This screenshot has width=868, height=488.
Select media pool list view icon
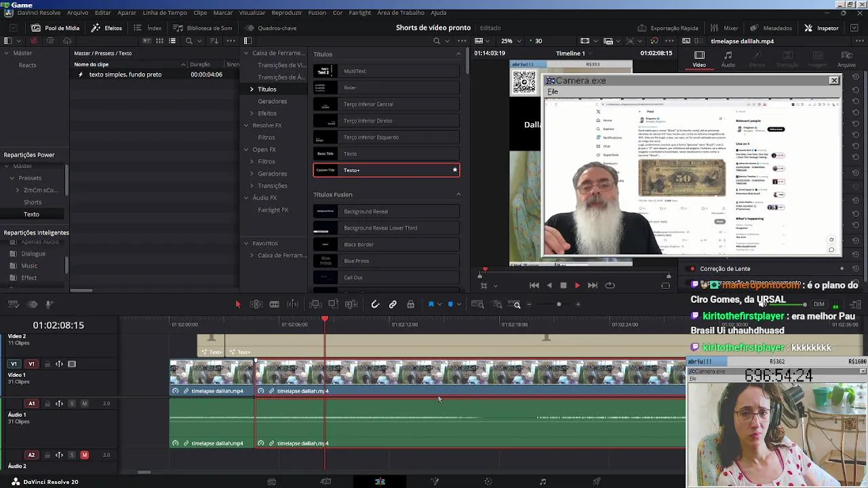tap(172, 41)
